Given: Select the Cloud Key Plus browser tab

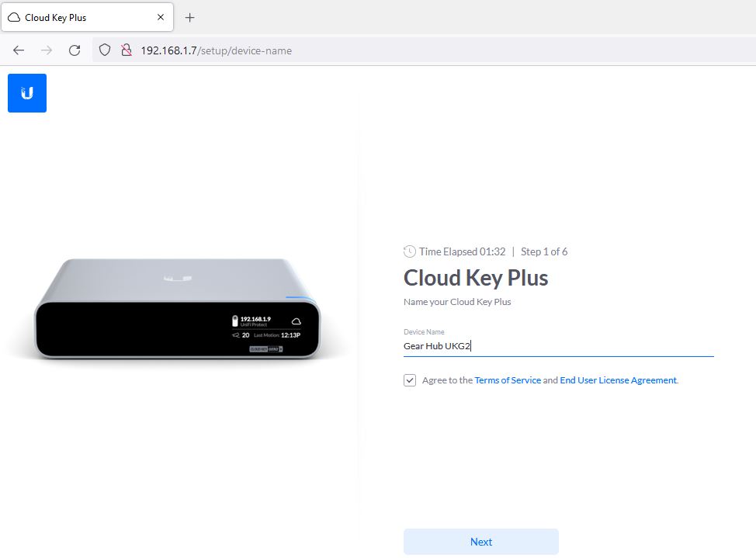Looking at the screenshot, I should coord(87,17).
